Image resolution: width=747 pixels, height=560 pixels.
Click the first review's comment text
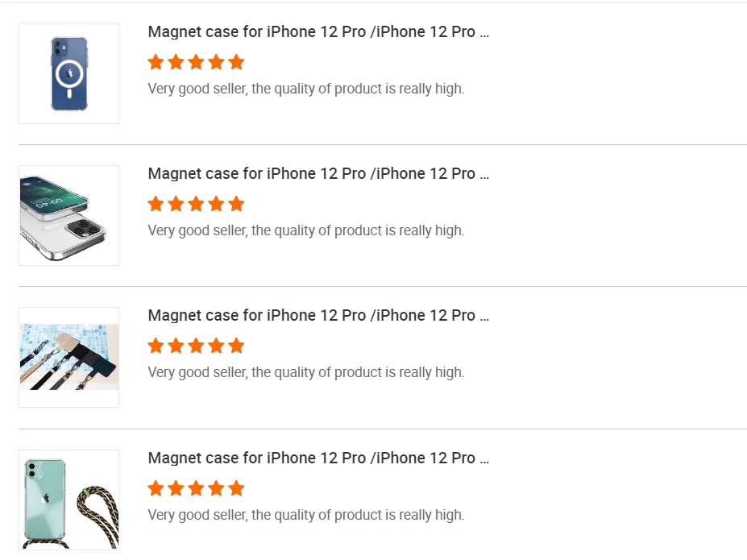306,89
